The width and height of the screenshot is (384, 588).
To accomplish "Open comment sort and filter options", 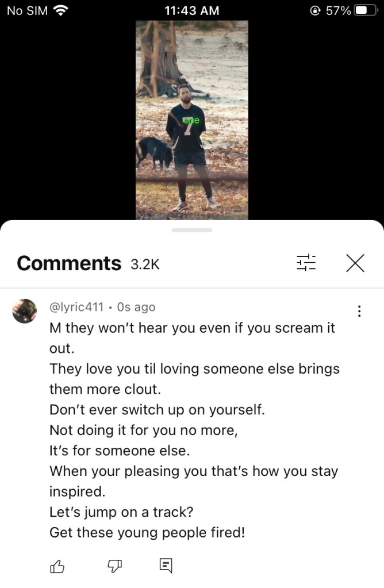I will click(306, 263).
